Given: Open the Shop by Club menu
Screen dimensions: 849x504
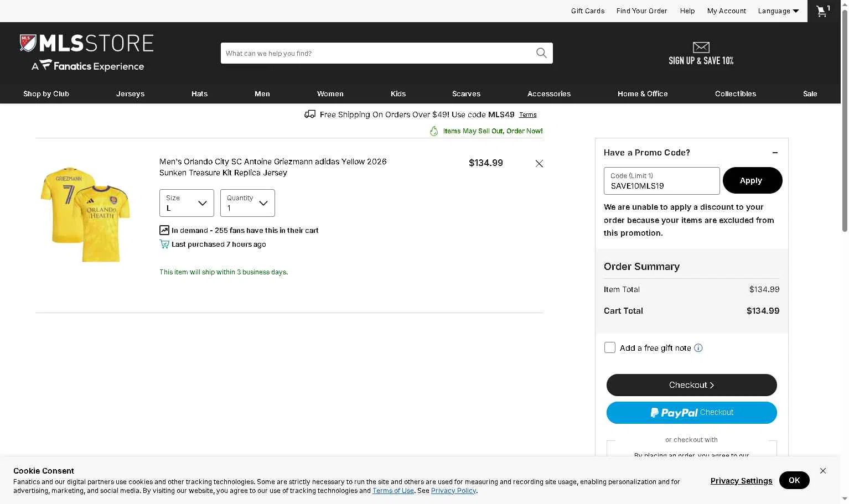Looking at the screenshot, I should point(46,94).
